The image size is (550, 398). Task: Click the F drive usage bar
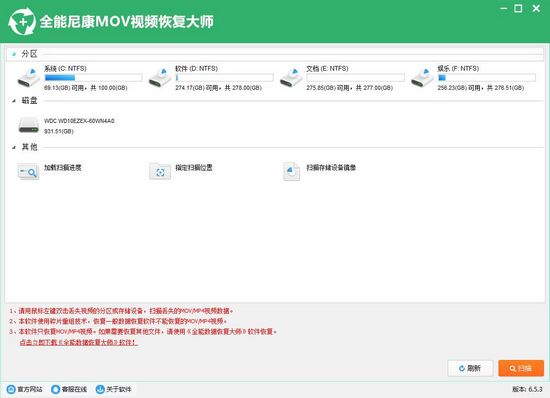[487, 77]
